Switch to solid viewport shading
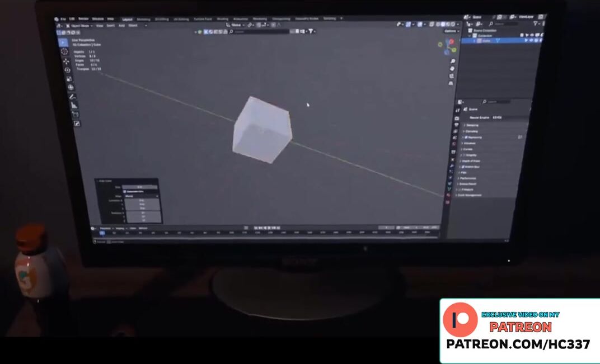Screen dimensions: 600x364 (443, 24)
